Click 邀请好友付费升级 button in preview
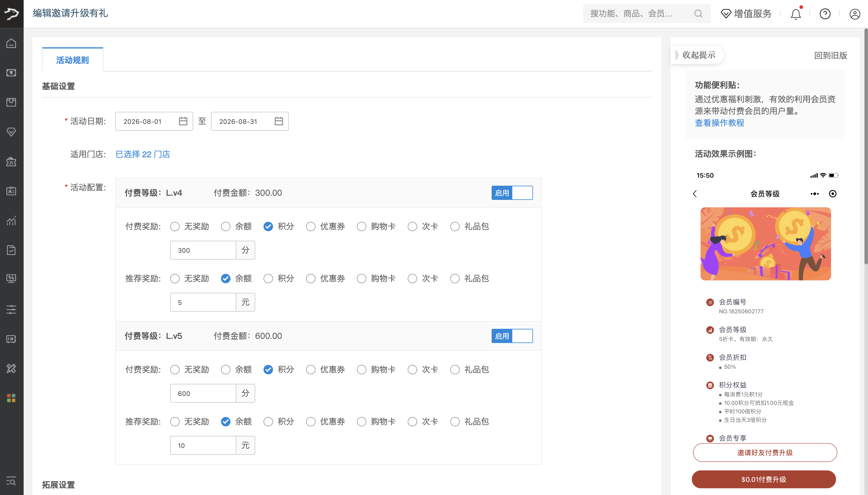868x495 pixels. pyautogui.click(x=765, y=452)
